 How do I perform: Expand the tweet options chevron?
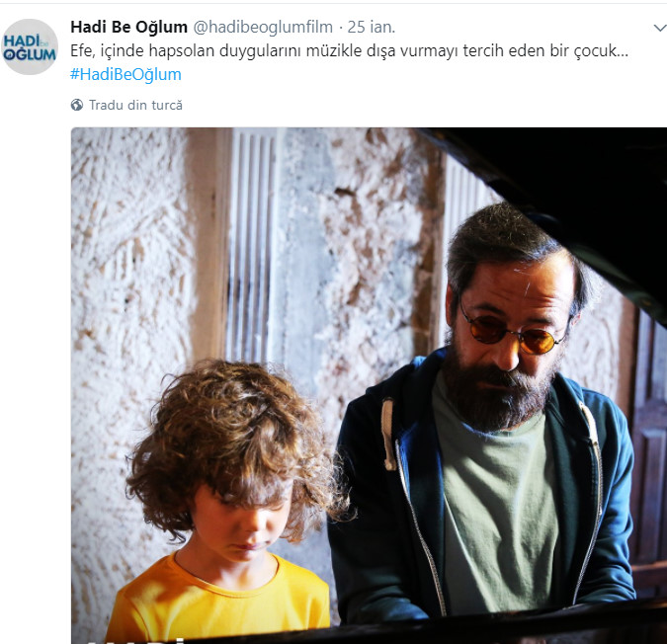click(x=660, y=28)
